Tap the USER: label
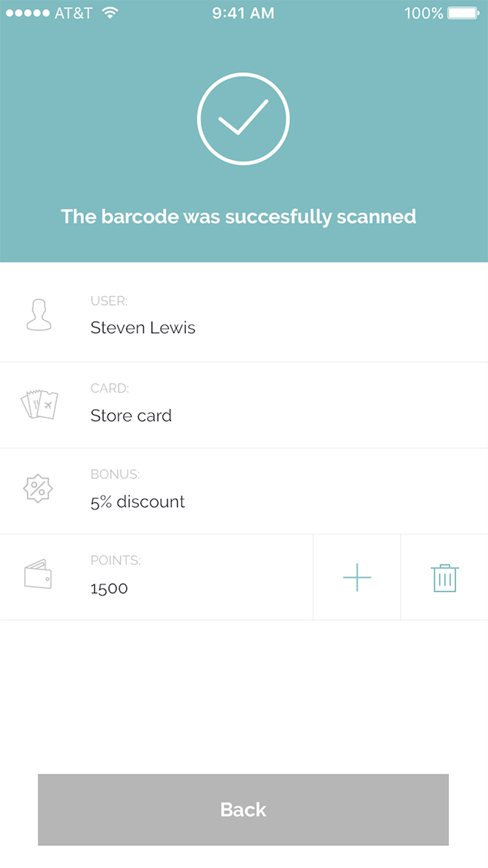 coord(109,301)
